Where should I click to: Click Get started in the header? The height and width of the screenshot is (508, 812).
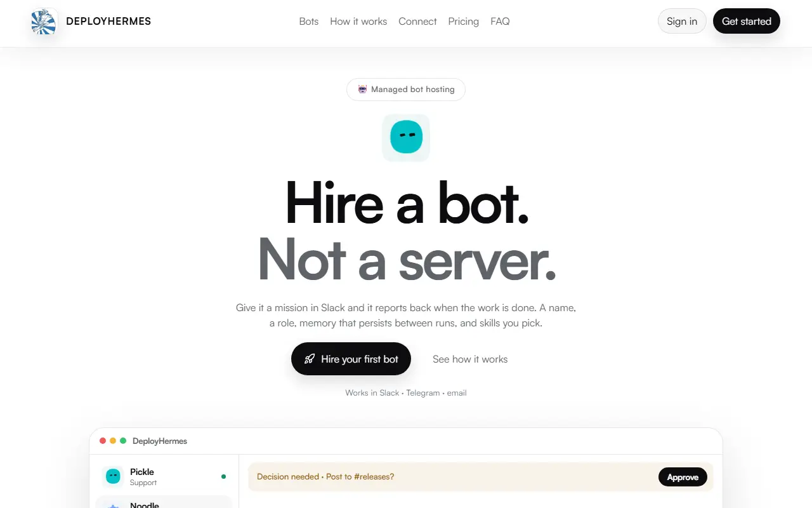coord(747,21)
